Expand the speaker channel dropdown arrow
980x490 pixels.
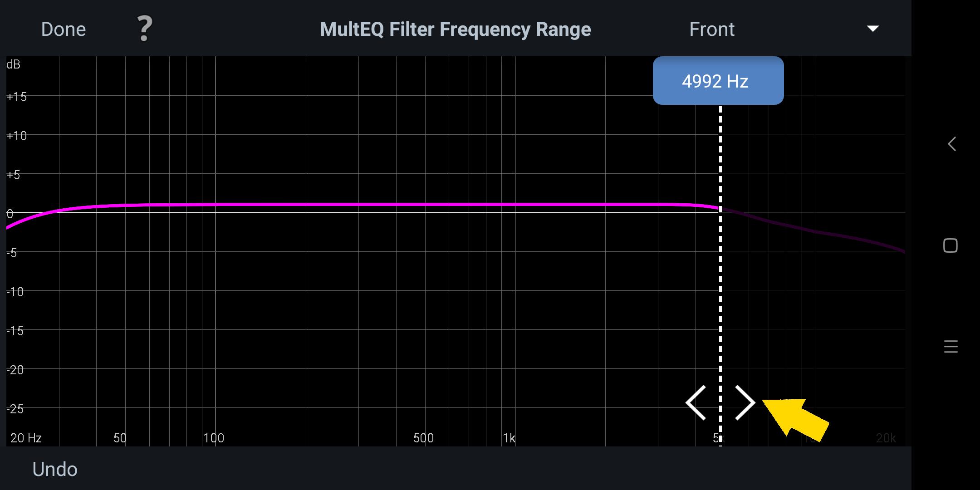tap(872, 29)
